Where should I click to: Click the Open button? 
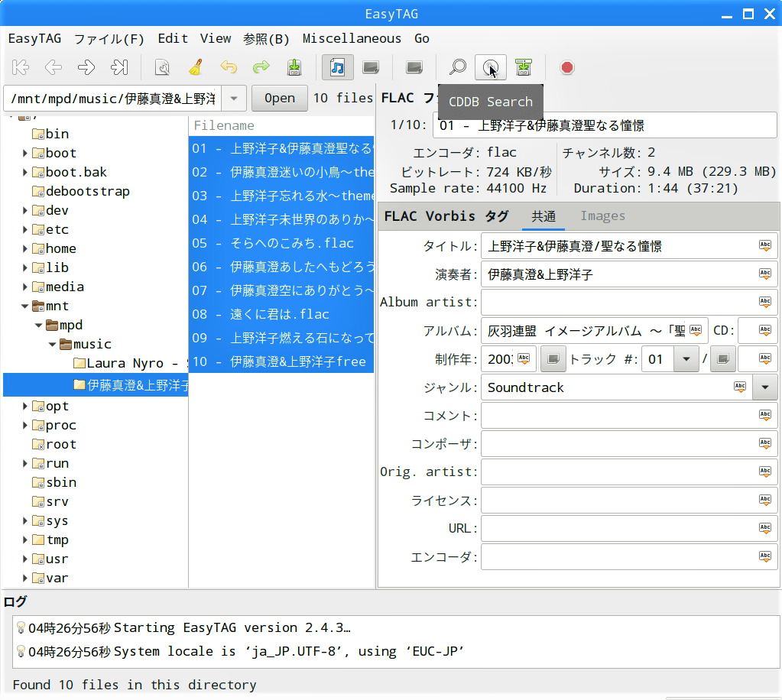point(279,99)
